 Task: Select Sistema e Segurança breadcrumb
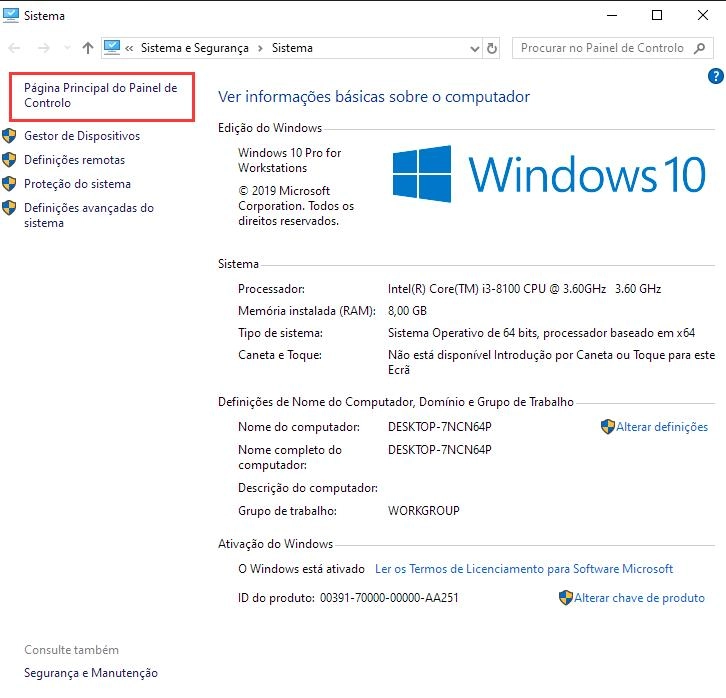194,48
